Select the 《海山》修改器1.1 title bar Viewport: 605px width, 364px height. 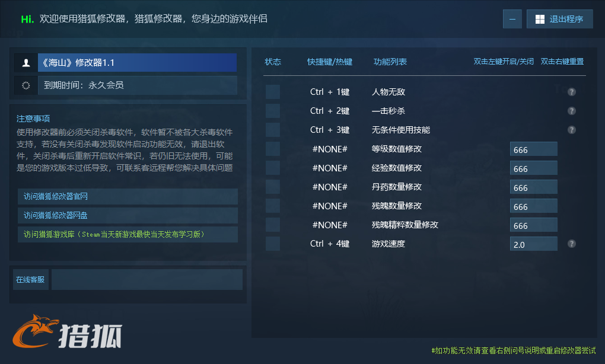click(x=137, y=63)
